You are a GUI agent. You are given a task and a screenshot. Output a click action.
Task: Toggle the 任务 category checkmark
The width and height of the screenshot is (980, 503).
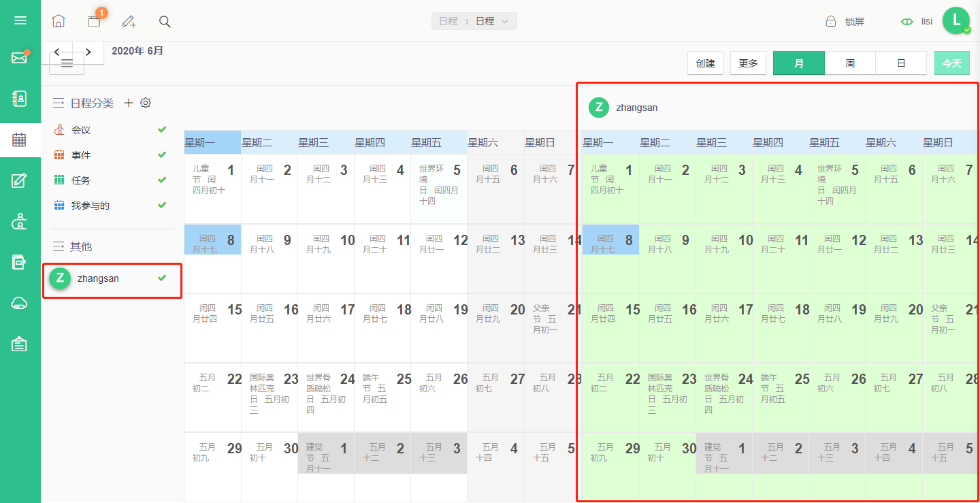[162, 180]
